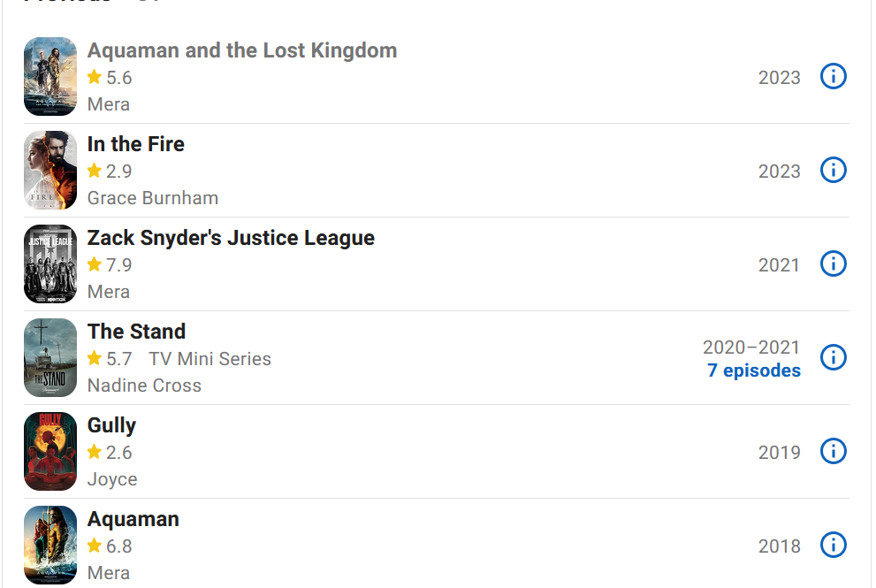
Task: Go to In the Fire title page
Action: pos(135,144)
